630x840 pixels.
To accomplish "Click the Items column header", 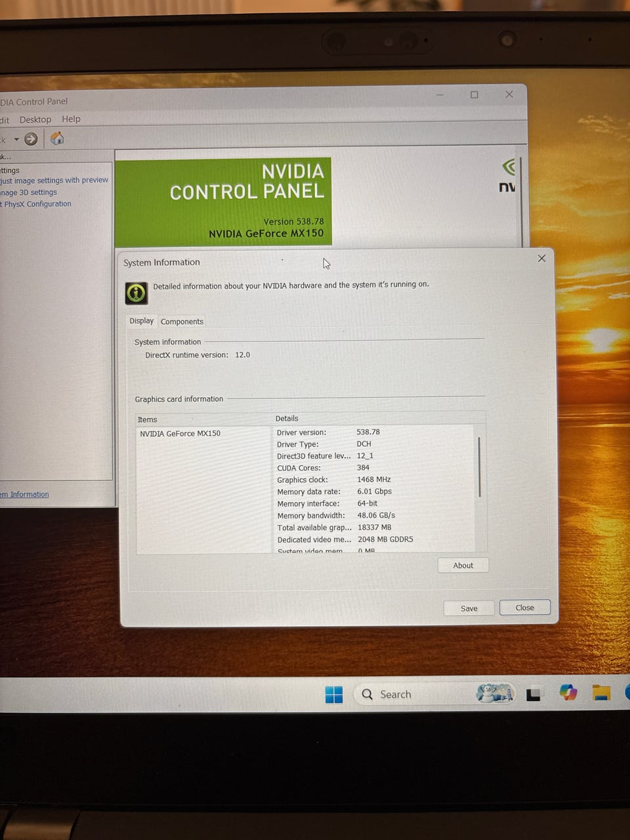I will (x=147, y=420).
